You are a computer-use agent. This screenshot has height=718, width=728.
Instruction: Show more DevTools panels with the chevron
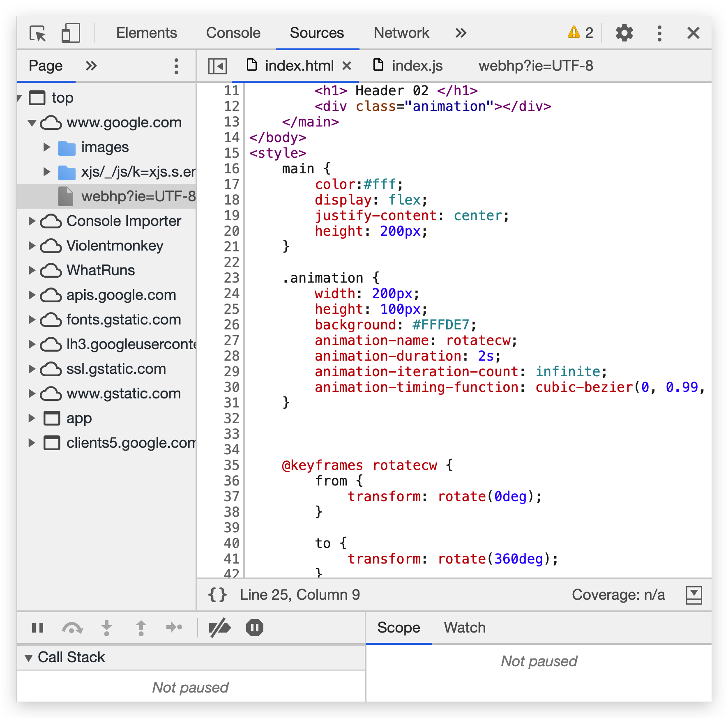coord(461,33)
